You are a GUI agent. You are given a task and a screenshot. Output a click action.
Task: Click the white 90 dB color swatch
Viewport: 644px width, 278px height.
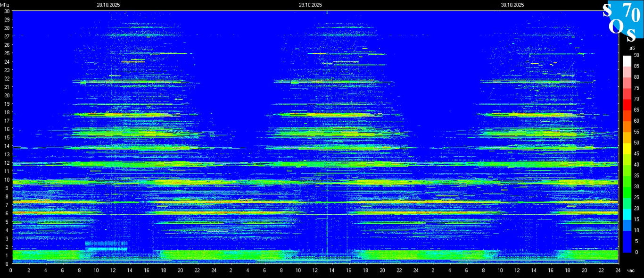tap(627, 60)
